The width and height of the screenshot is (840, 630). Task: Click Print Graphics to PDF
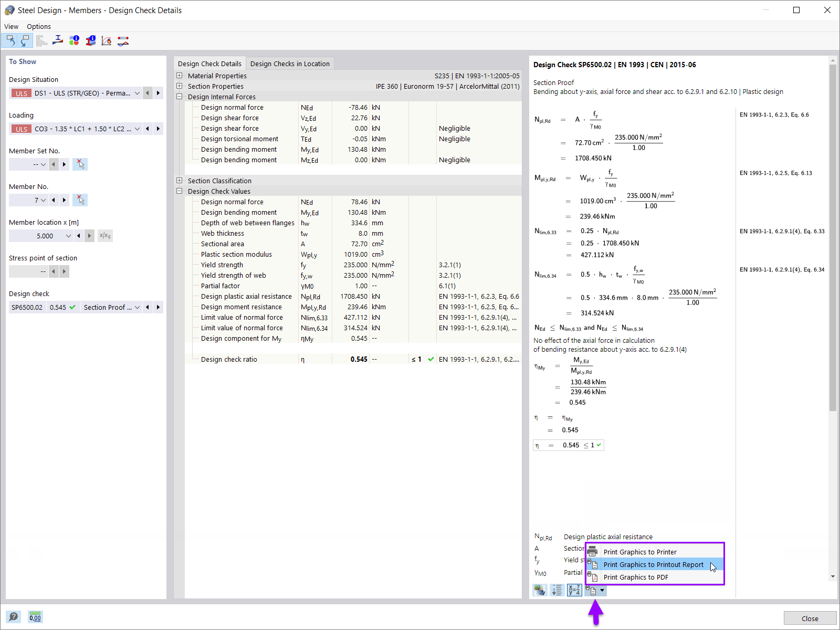[636, 577]
